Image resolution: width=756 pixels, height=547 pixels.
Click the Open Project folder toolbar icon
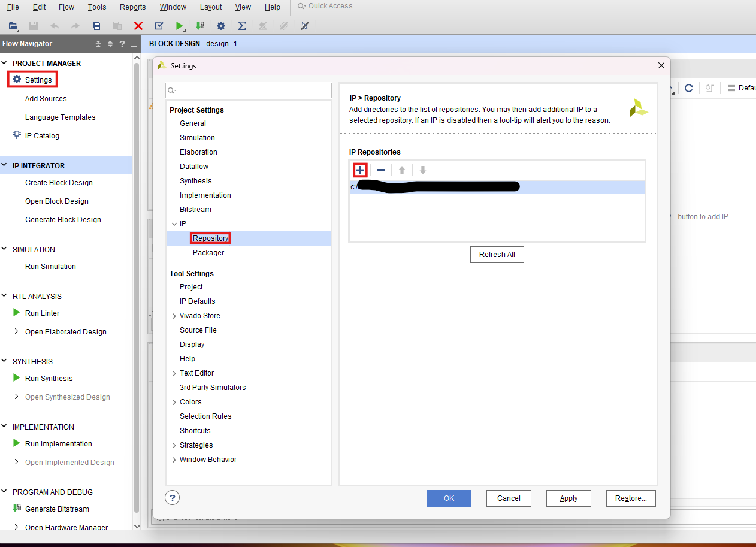[x=13, y=26]
